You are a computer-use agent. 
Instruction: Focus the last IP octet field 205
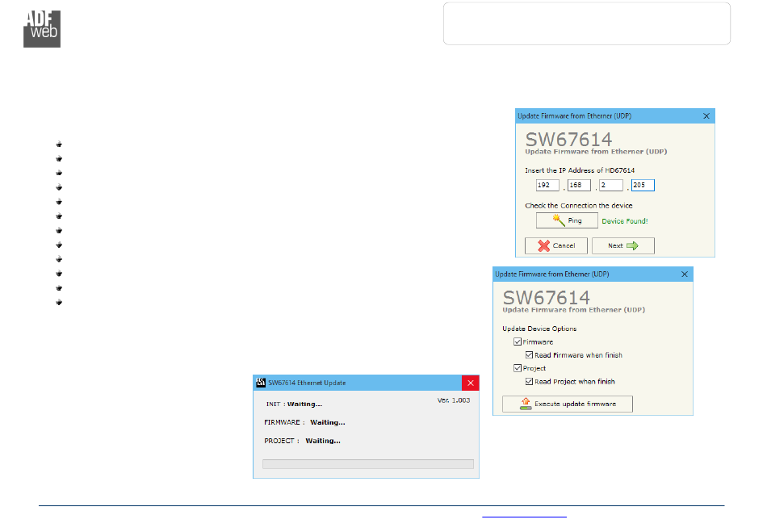tap(643, 186)
